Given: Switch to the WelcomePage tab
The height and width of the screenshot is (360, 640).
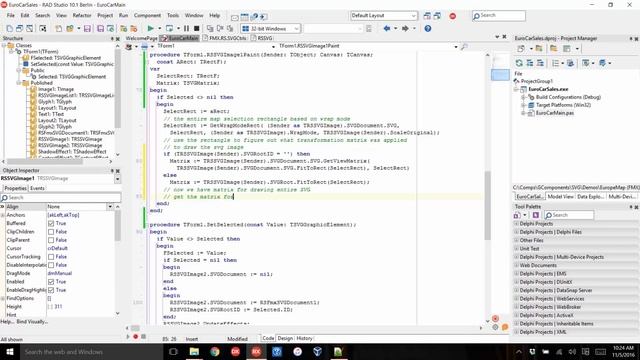Looking at the screenshot, I should (x=141, y=38).
